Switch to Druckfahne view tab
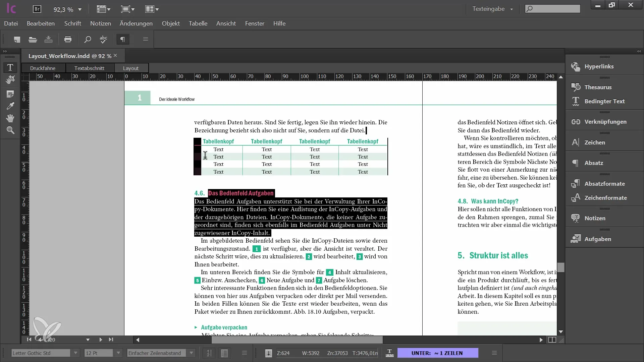 coord(43,68)
